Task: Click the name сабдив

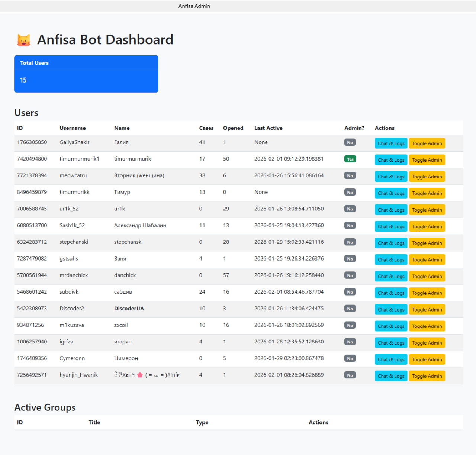Action: coord(123,292)
